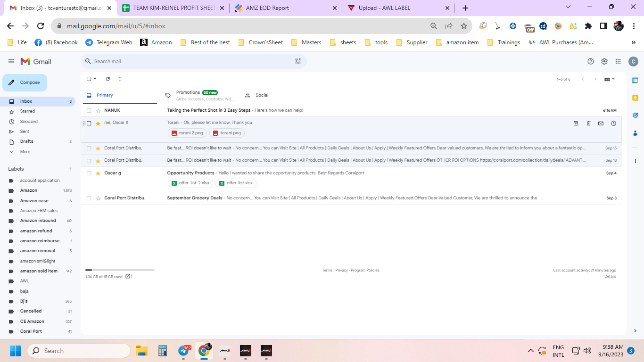Open Google Tasks side panel icon
The width and height of the screenshot is (644, 362).
(635, 115)
